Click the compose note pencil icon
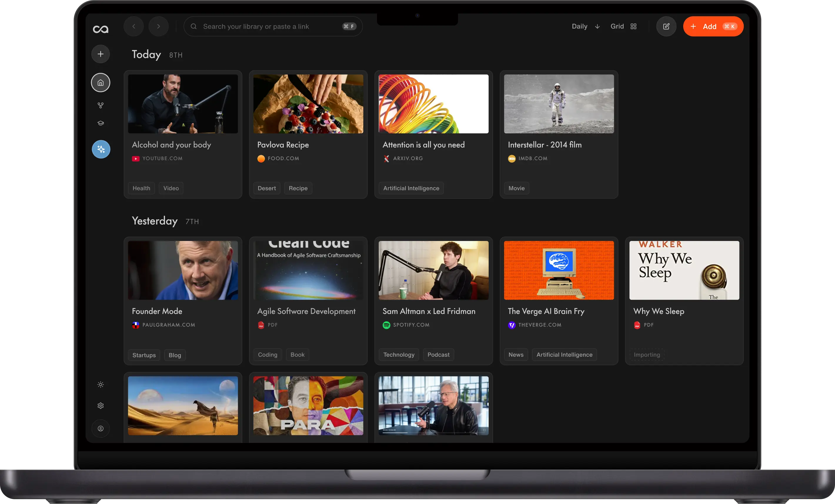835x504 pixels. click(666, 26)
